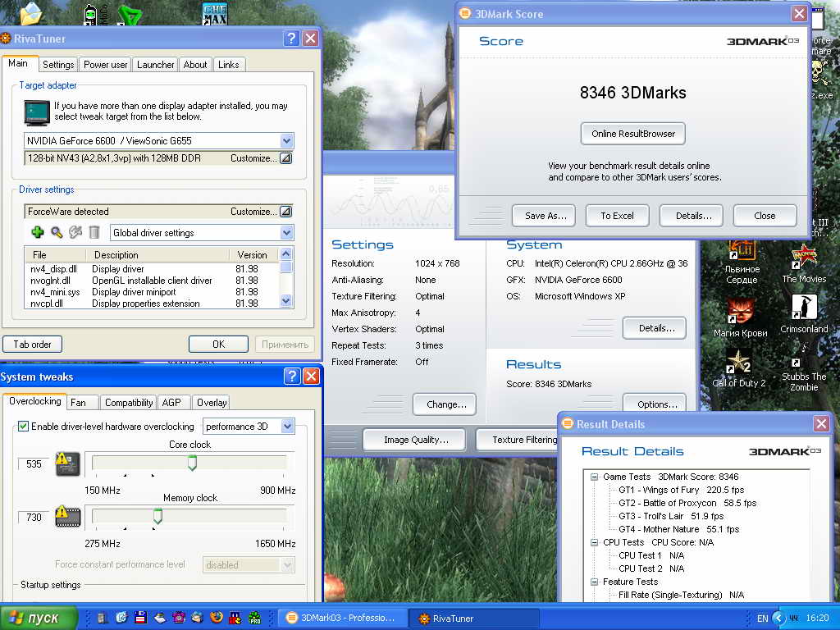The image size is (840, 630).
Task: Click the Core clock slider handle
Action: click(192, 463)
